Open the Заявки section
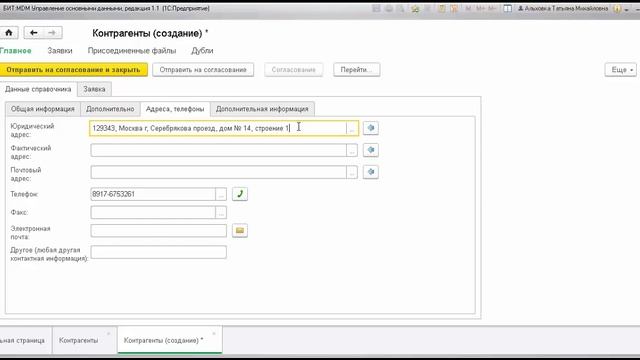Image resolution: width=640 pixels, height=360 pixels. (x=60, y=51)
